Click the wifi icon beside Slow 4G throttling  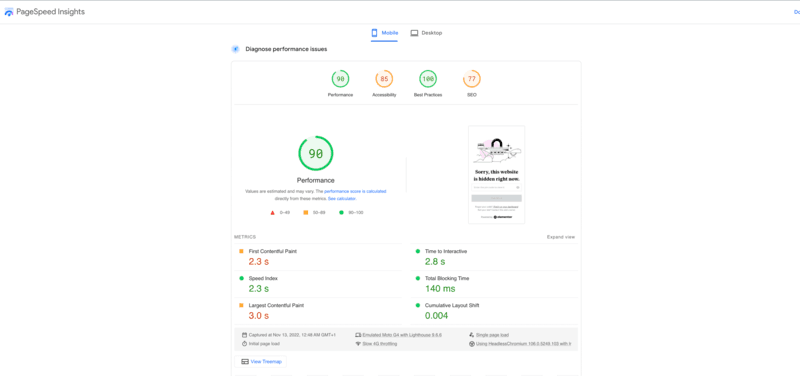click(x=358, y=344)
